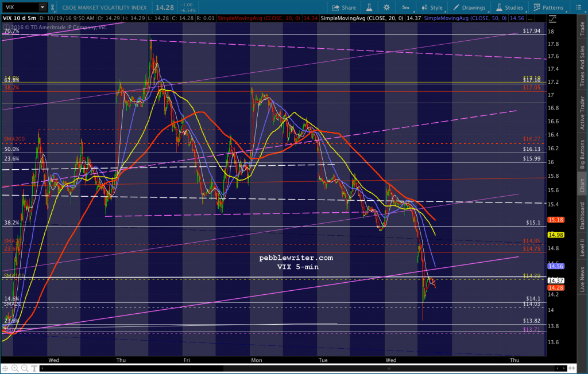Select SimpleMovingAvg (CLOSE, 20, 0) label
Viewport: 588px width, 374px height.
[362, 18]
